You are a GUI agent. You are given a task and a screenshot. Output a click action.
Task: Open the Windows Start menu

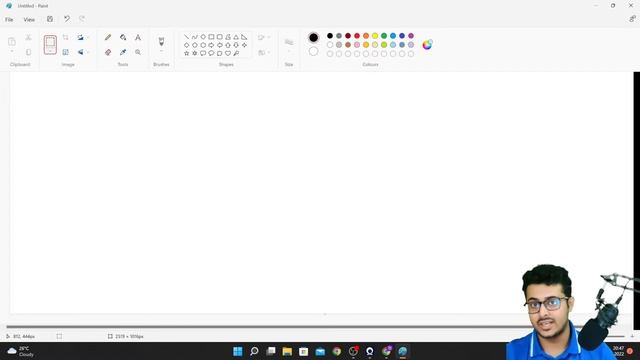click(x=238, y=351)
